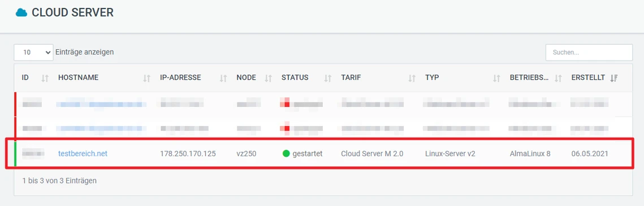
Task: Click the TYP column sort icon
Action: (x=497, y=78)
